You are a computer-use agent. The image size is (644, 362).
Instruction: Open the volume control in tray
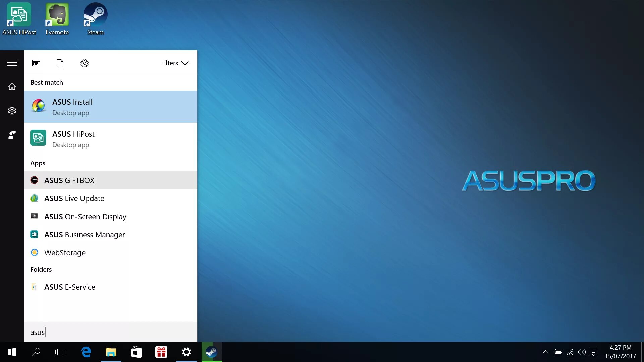click(582, 352)
